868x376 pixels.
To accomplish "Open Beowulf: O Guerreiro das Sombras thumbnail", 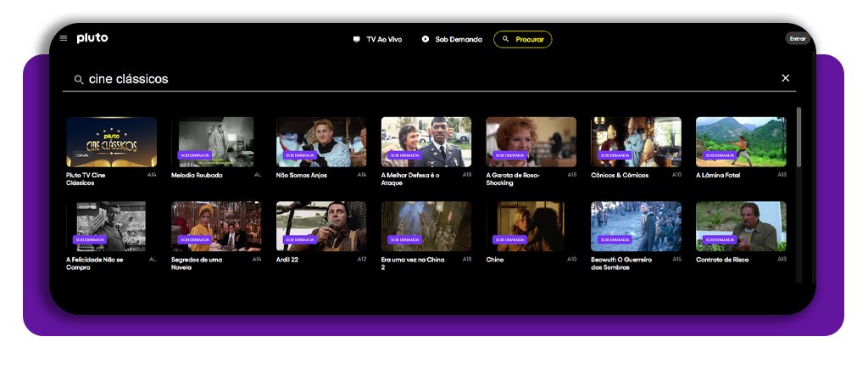I will pyautogui.click(x=636, y=227).
